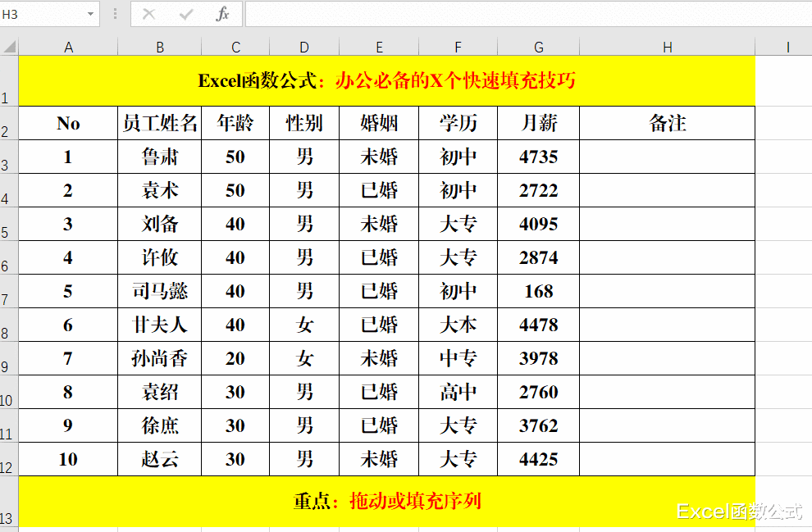This screenshot has width=812, height=532.
Task: Click the '性别' header cell
Action: (x=304, y=123)
